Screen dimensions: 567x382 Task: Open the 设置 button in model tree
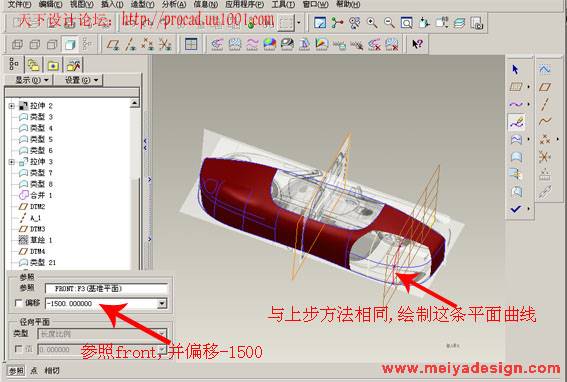81,80
